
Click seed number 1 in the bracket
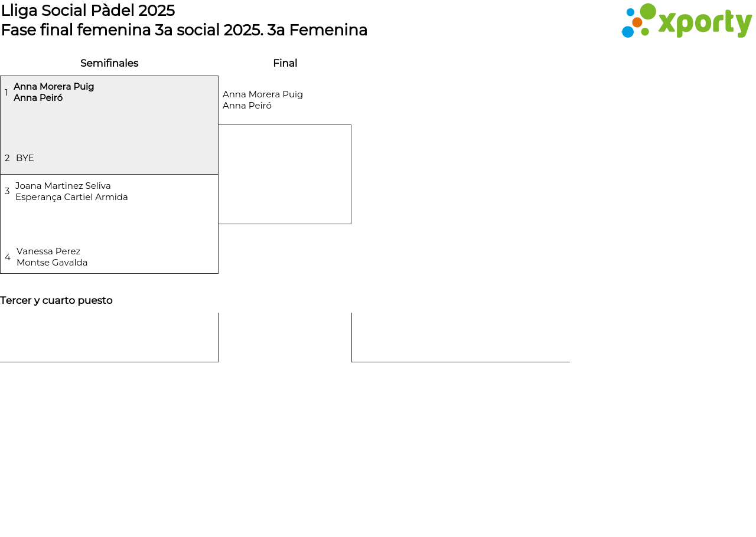tap(6, 93)
